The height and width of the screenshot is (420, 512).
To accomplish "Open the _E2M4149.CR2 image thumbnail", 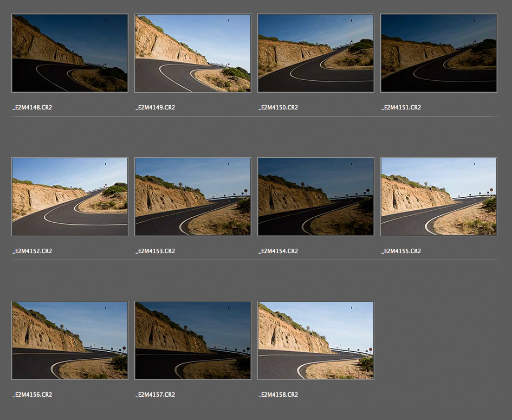I will coord(193,53).
